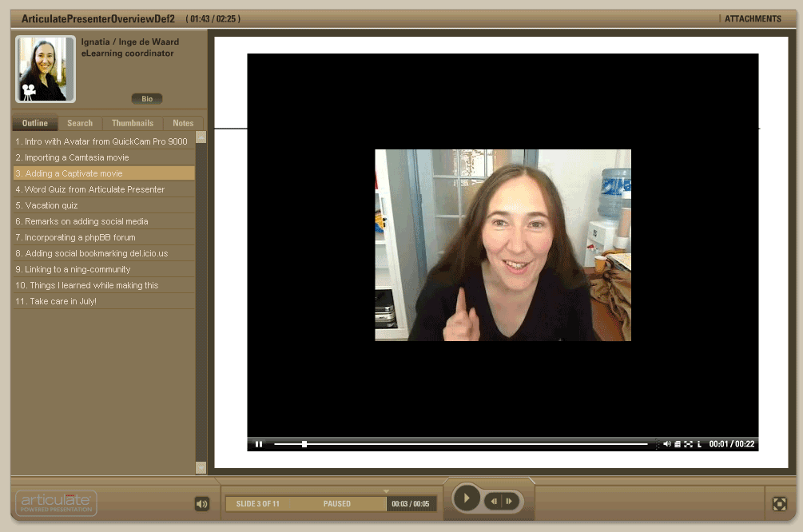Click the 00:03 / 00:05 slide time display

[x=410, y=504]
